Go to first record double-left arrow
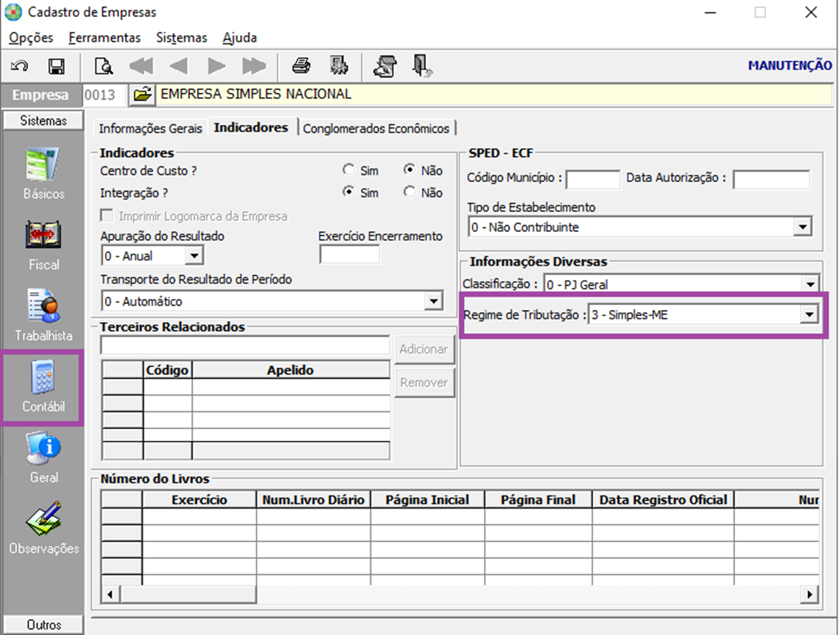 pos(141,66)
